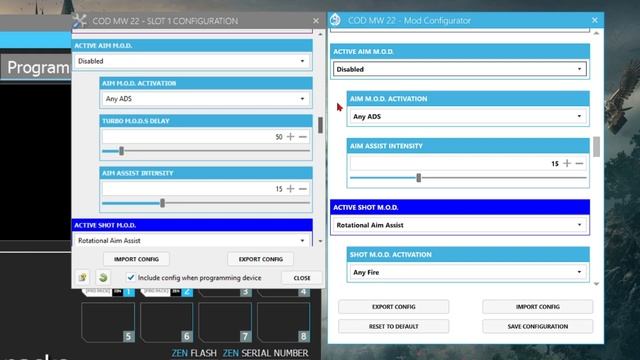Select memory slot 1 in the background window
This screenshot has width=640, height=360.
click(x=108, y=292)
